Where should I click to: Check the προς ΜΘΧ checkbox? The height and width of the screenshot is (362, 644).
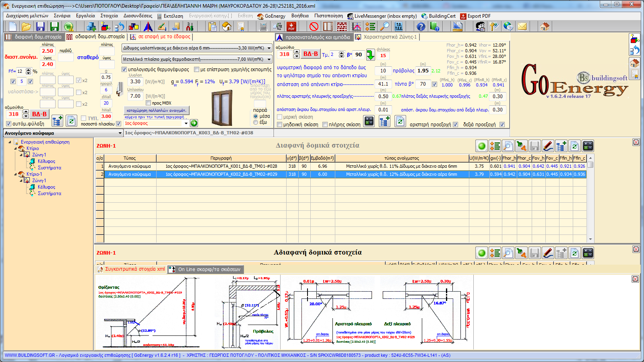tap(148, 103)
